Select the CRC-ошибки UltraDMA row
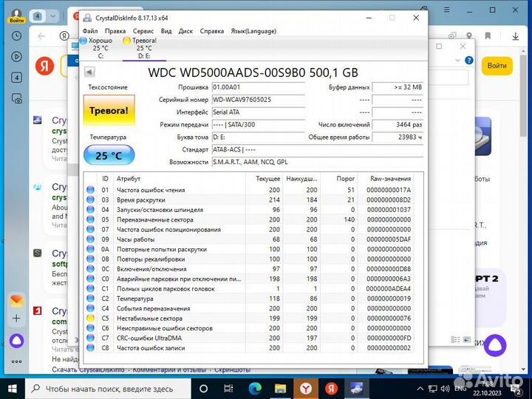This screenshot has width=532, height=399. pos(249,338)
